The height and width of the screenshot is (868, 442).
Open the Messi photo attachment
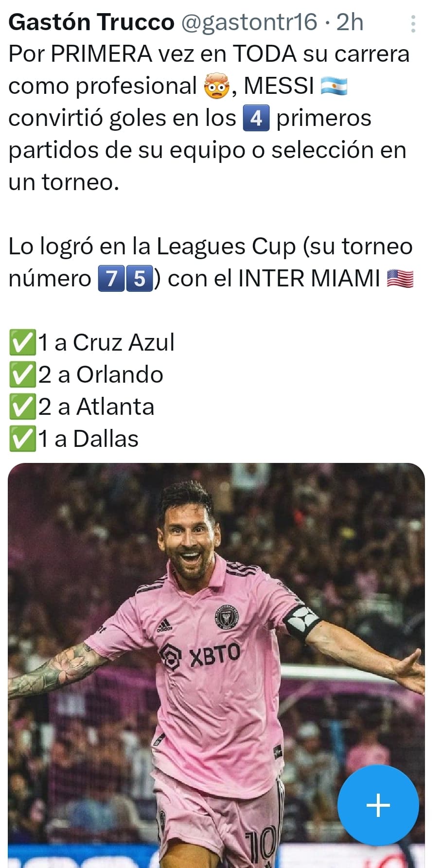[216, 665]
